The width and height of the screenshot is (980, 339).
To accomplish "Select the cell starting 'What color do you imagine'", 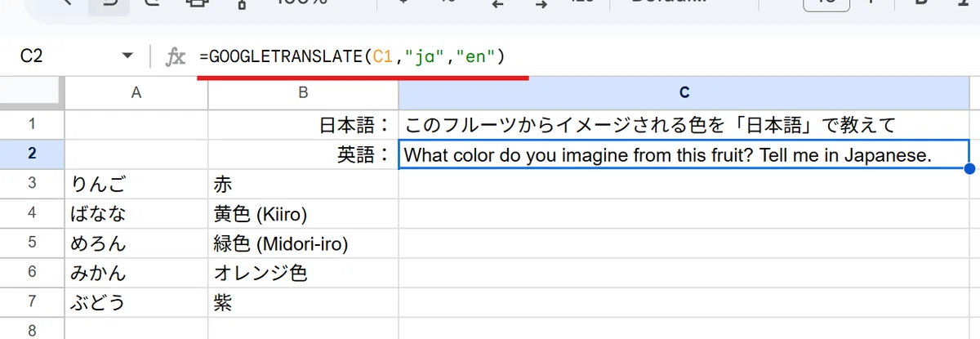I will 684,154.
